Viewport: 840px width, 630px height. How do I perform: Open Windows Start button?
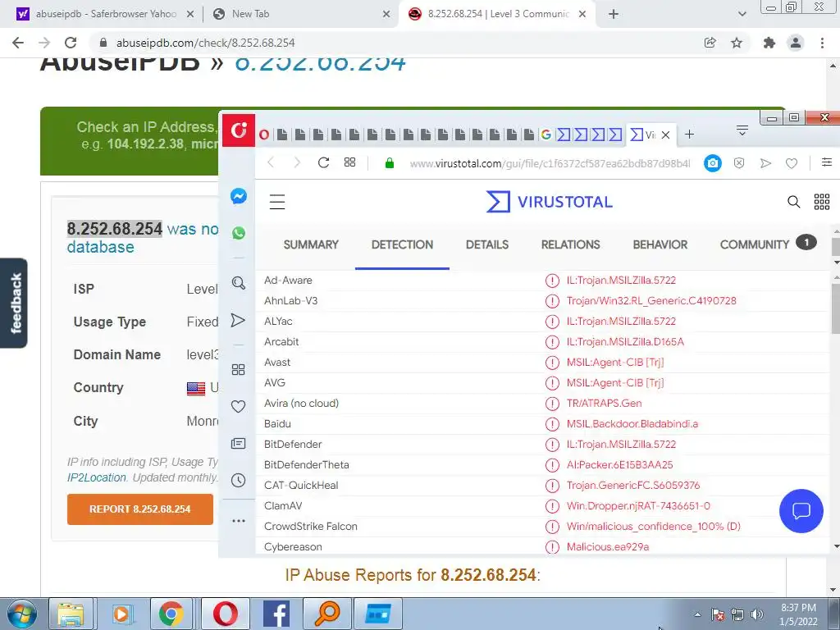(x=21, y=614)
